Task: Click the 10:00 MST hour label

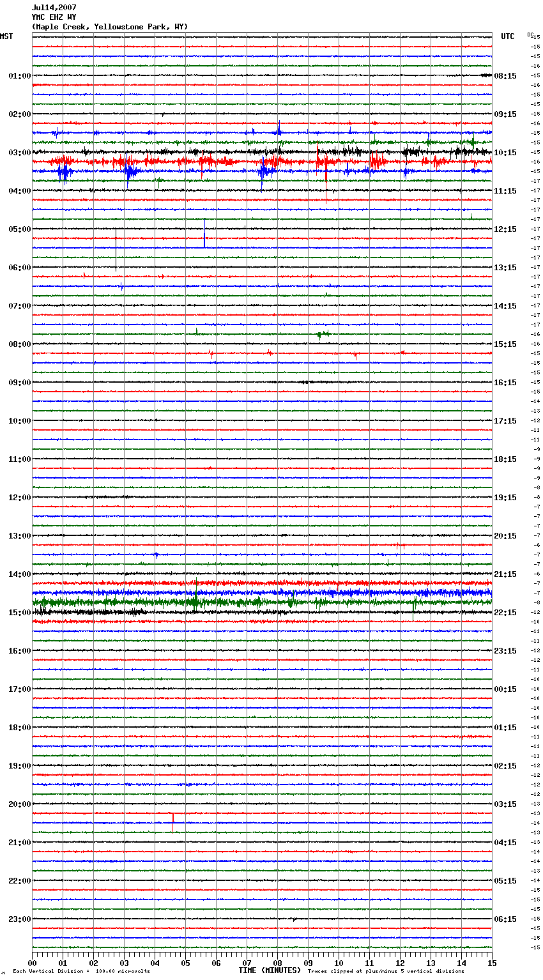Action: [x=20, y=421]
